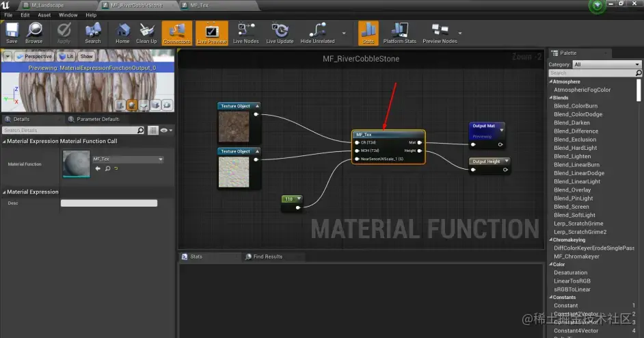
Task: Toggle Hide Unrelated nodes
Action: pyautogui.click(x=317, y=33)
